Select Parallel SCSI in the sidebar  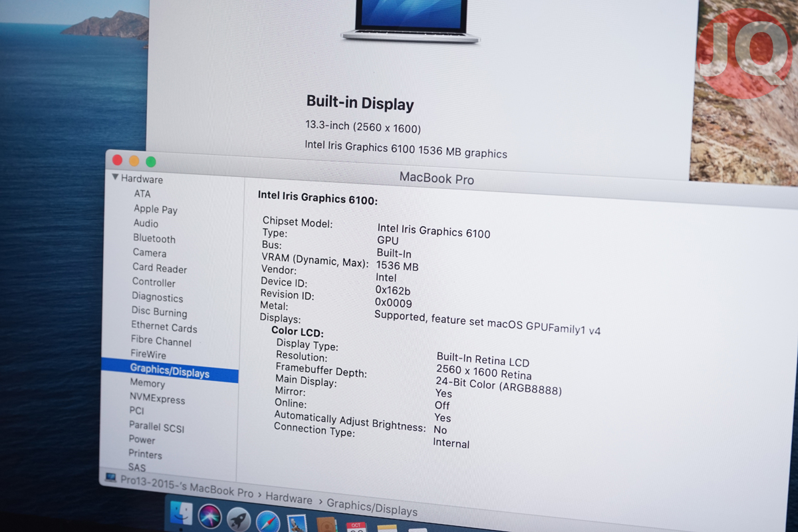coord(156,426)
